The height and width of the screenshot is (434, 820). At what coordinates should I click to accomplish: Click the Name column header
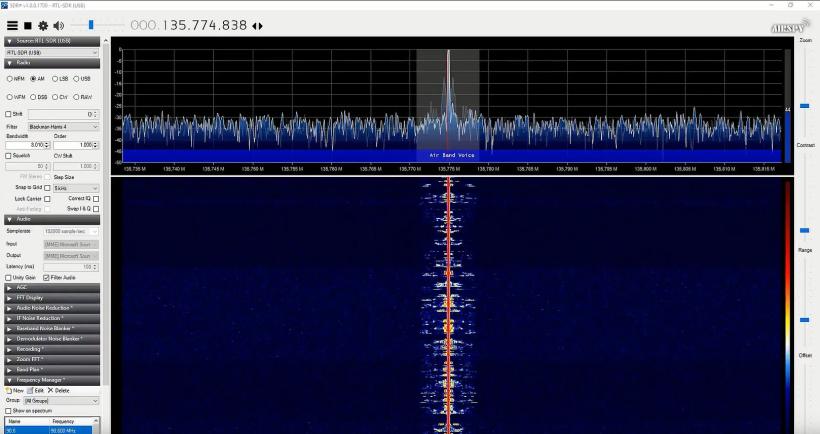(x=27, y=421)
